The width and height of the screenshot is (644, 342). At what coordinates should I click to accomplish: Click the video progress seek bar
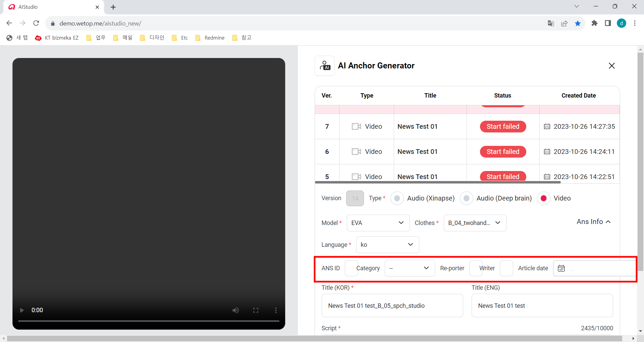point(149,321)
